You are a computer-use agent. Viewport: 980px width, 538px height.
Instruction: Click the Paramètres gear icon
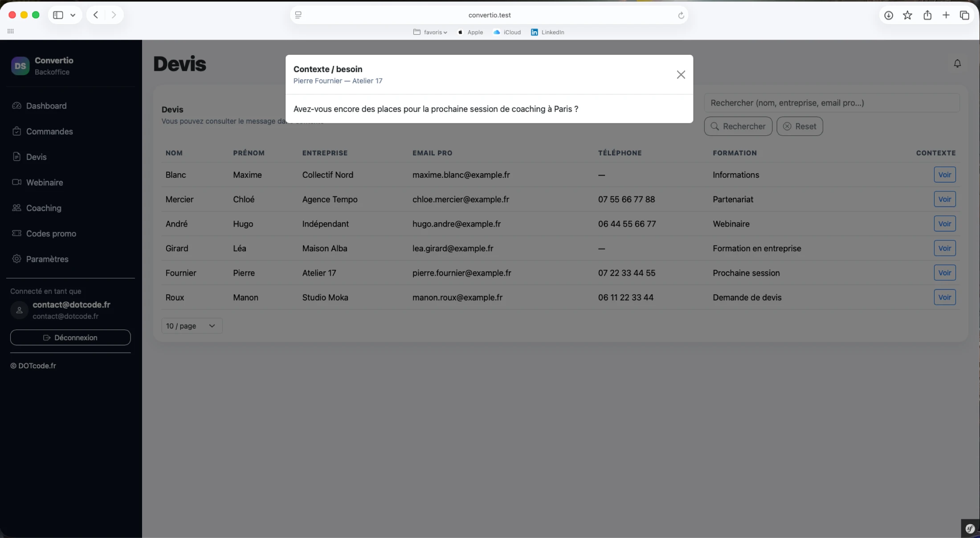point(17,259)
